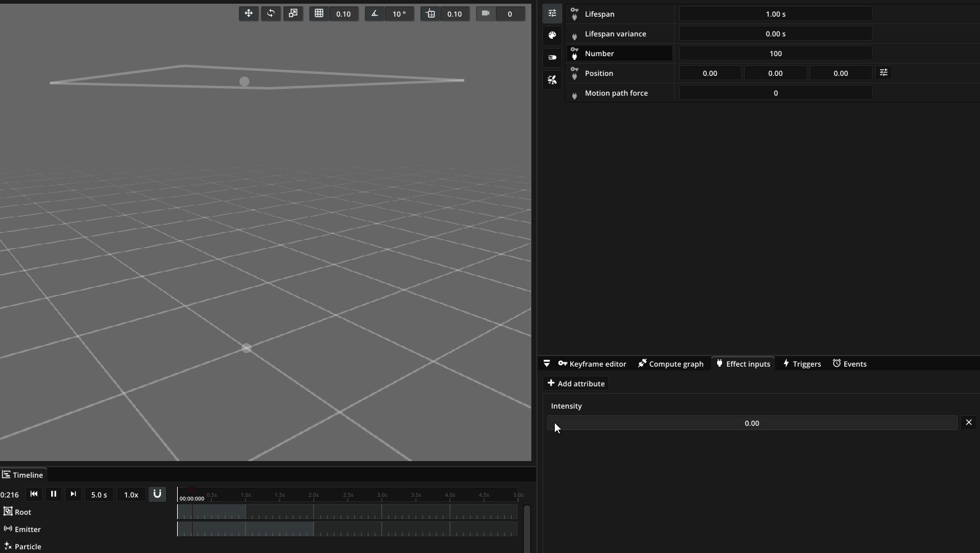Image resolution: width=980 pixels, height=553 pixels.
Task: Edit Motion path force value
Action: click(x=776, y=93)
